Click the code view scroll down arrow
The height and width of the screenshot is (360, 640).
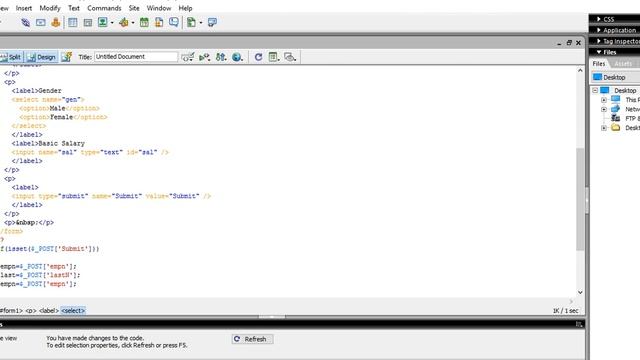tap(580, 292)
